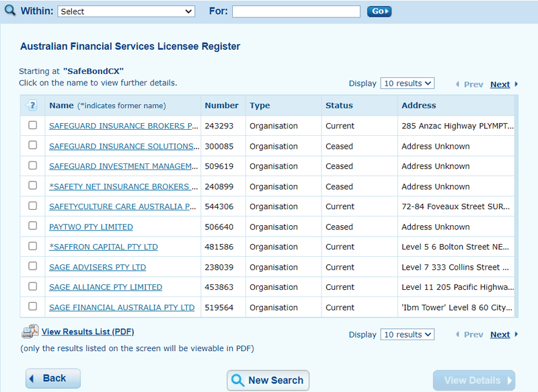Click licence number 243293
Viewport: 538px width, 392px height.
pyautogui.click(x=219, y=126)
